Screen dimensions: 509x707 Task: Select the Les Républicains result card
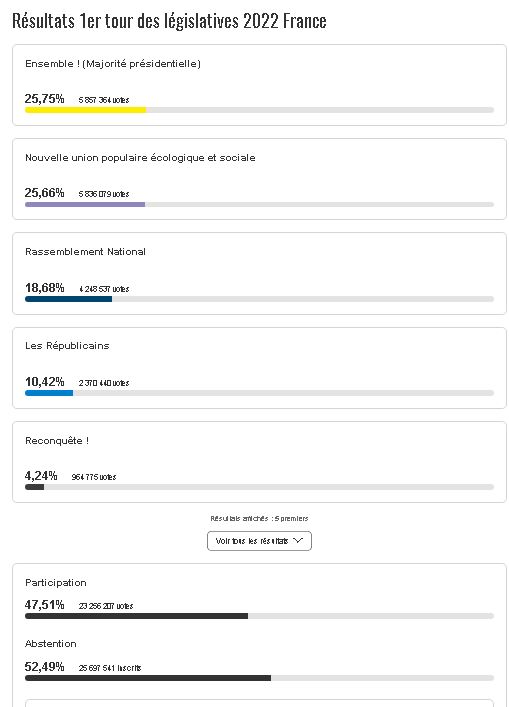click(x=259, y=368)
